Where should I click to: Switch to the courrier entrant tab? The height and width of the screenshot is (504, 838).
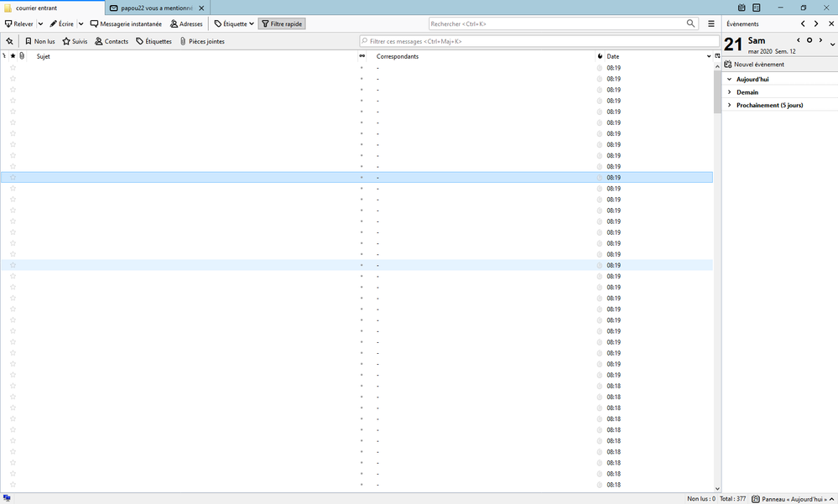[50, 8]
